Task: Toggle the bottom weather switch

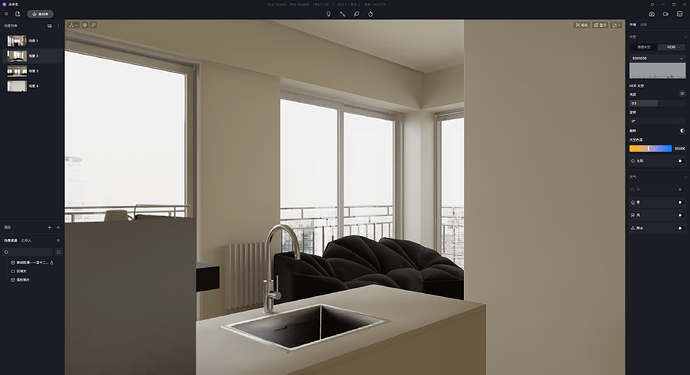Action: tap(680, 228)
